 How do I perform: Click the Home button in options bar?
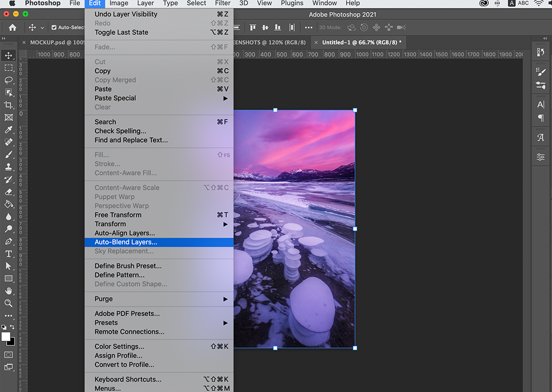click(x=12, y=27)
